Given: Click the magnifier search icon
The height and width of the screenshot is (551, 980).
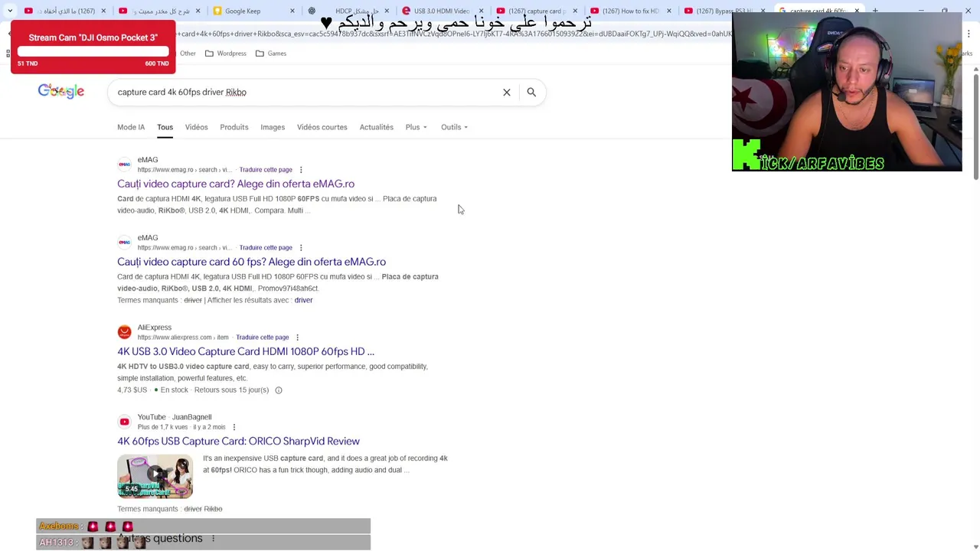Looking at the screenshot, I should (x=531, y=92).
